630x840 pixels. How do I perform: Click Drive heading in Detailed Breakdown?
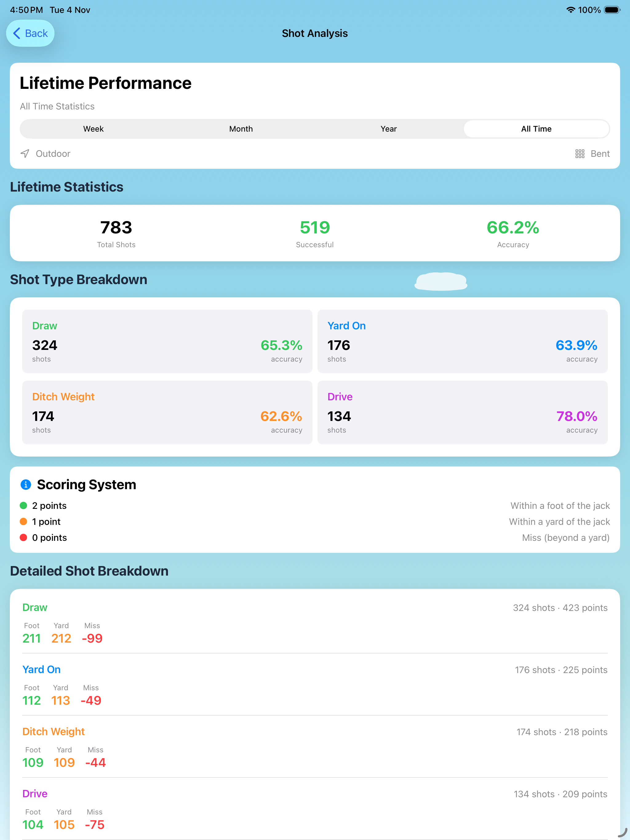pos(35,794)
